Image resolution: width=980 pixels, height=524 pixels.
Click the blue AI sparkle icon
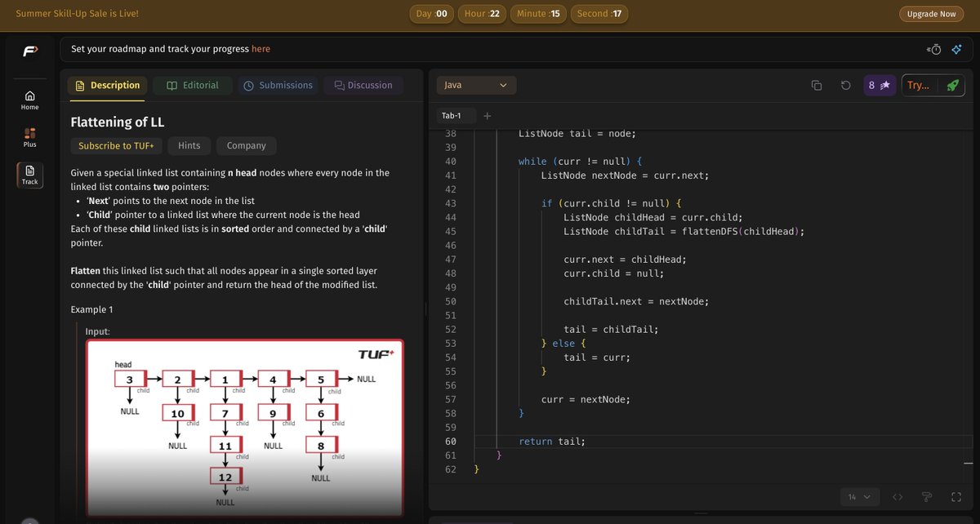click(x=956, y=49)
